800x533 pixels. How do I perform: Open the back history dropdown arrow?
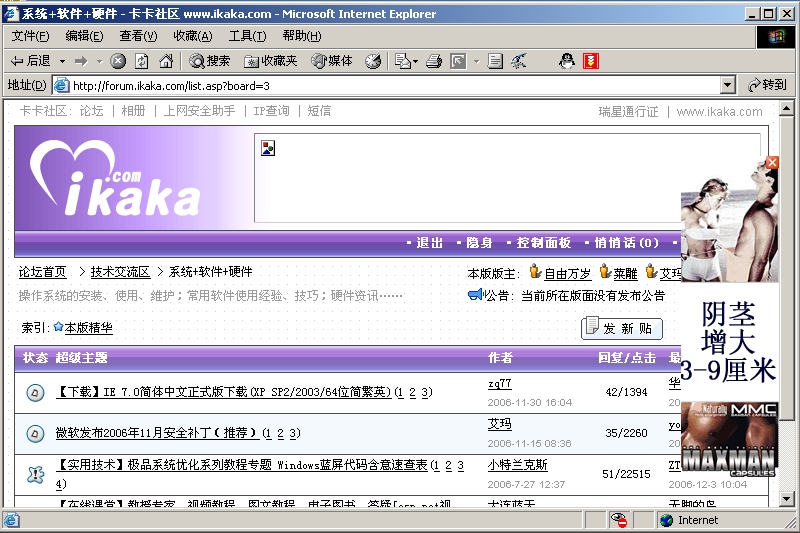tap(62, 62)
